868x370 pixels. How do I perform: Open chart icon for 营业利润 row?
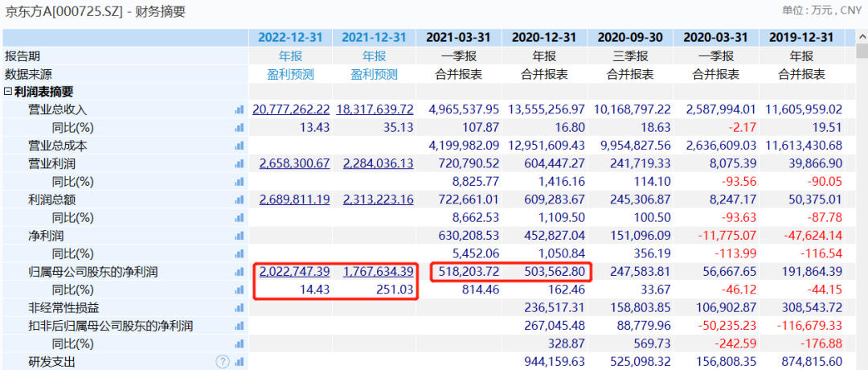coord(240,164)
